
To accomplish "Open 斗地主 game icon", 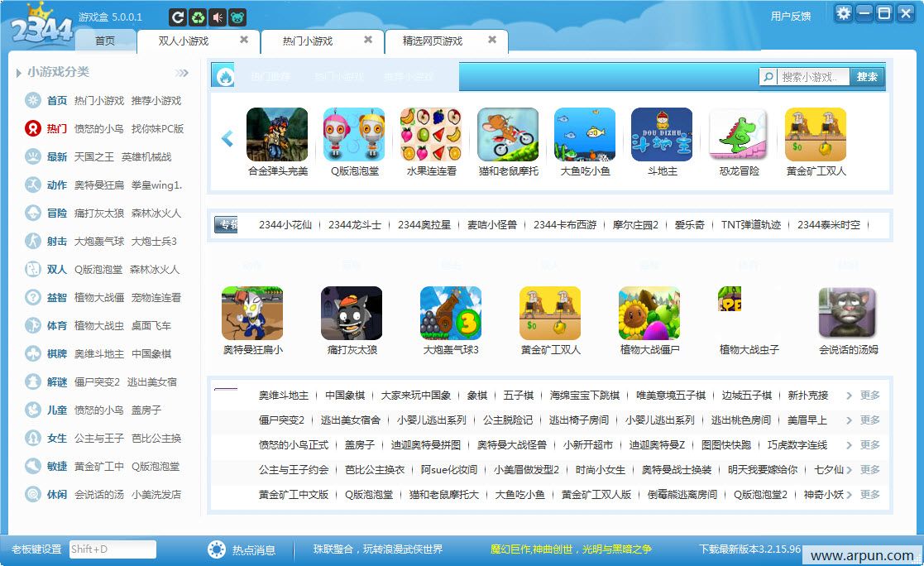I will [x=662, y=134].
